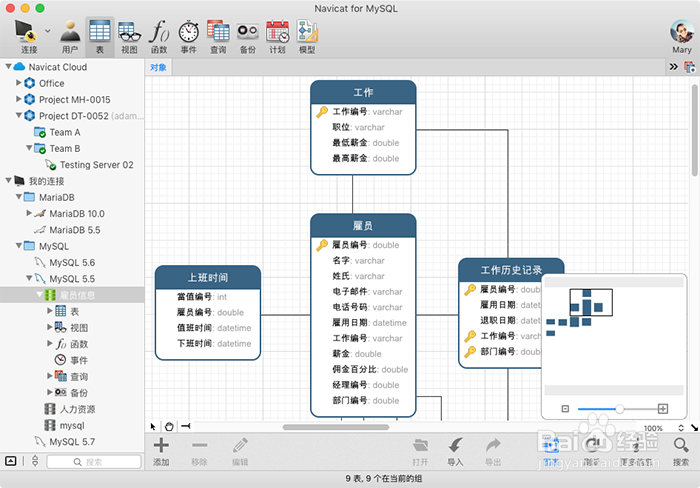Viewport: 700px width, 488px height.
Task: Collapse the Project DT-0052 node
Action: pos(19,115)
